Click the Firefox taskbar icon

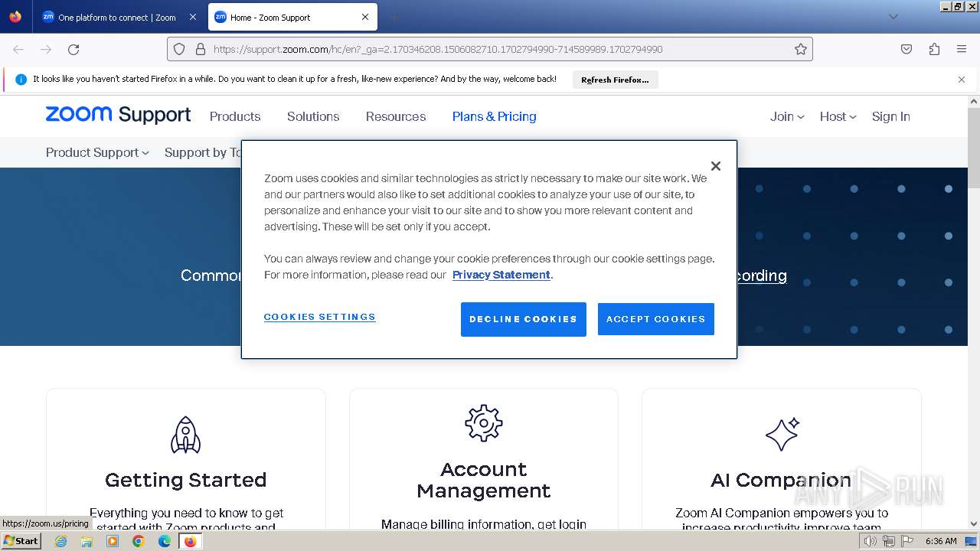(190, 541)
